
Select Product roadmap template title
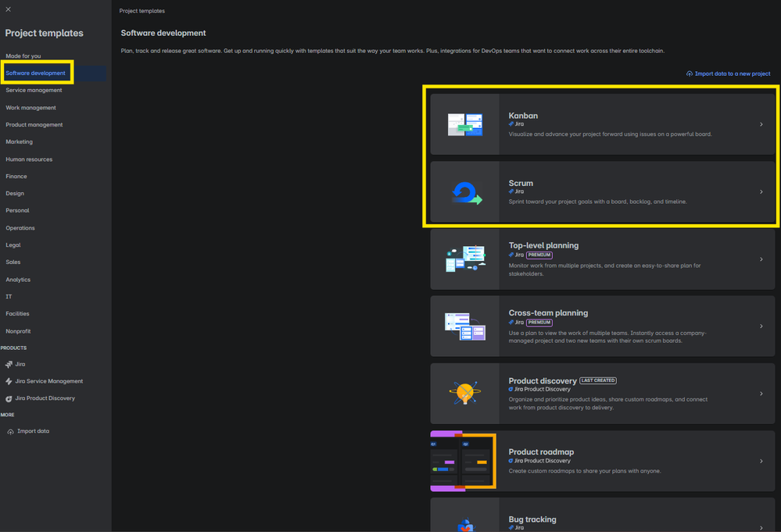point(541,452)
